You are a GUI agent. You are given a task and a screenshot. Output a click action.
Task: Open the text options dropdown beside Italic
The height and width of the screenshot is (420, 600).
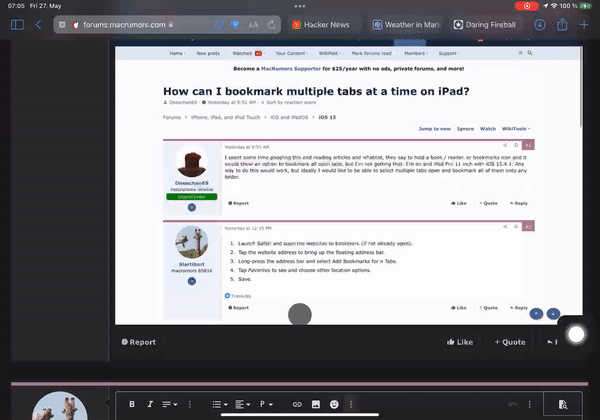170,404
